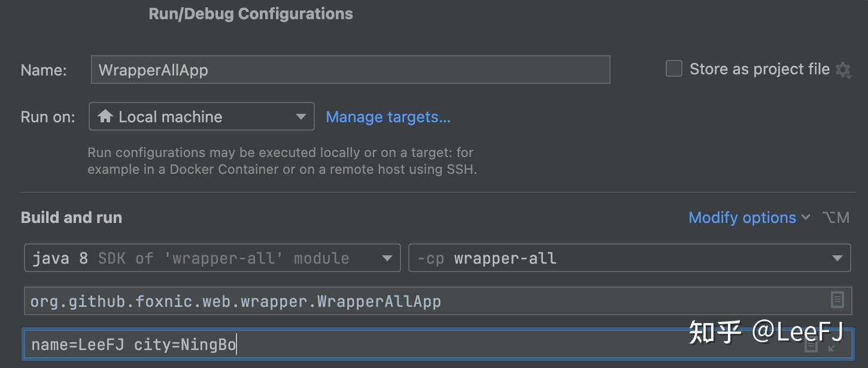Screen dimensions: 868x368
Task: Click the chevron next to Modify options
Action: [x=806, y=218]
